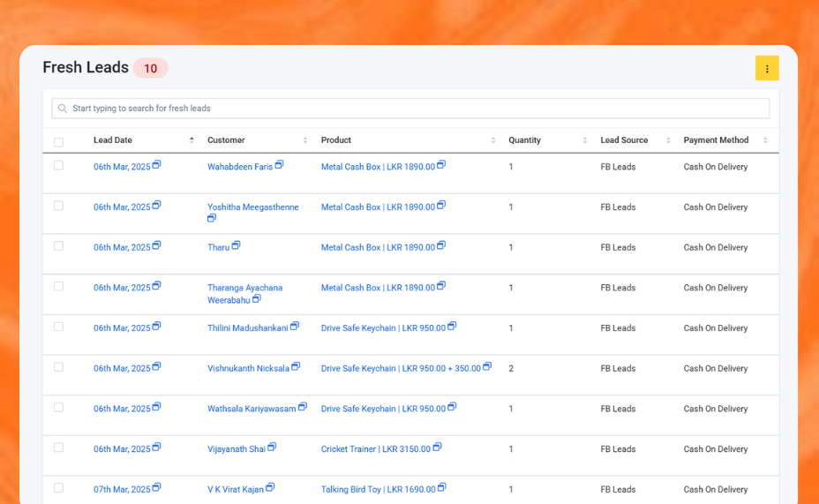Tick the select-all checkbox in table header
Image resolution: width=819 pixels, height=504 pixels.
tap(58, 142)
